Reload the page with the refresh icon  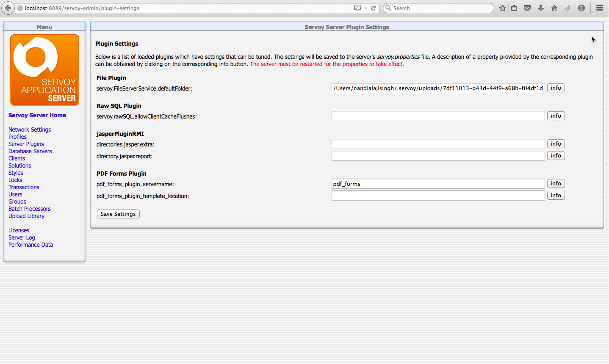pyautogui.click(x=374, y=8)
